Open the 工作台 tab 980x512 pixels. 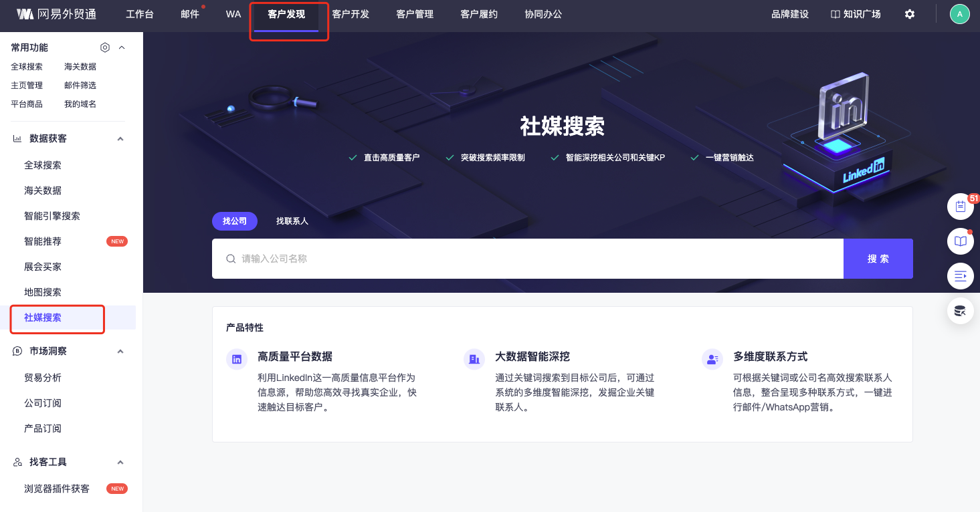click(140, 14)
